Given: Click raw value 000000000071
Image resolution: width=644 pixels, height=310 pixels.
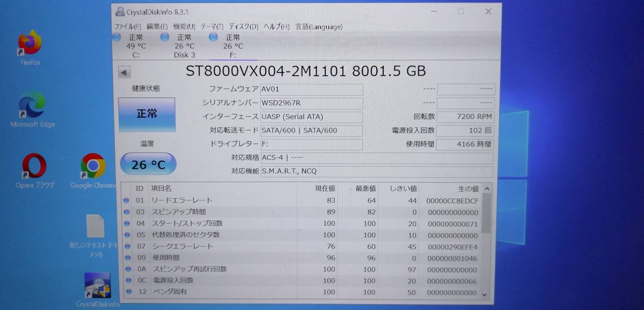Looking at the screenshot, I should coord(451,224).
